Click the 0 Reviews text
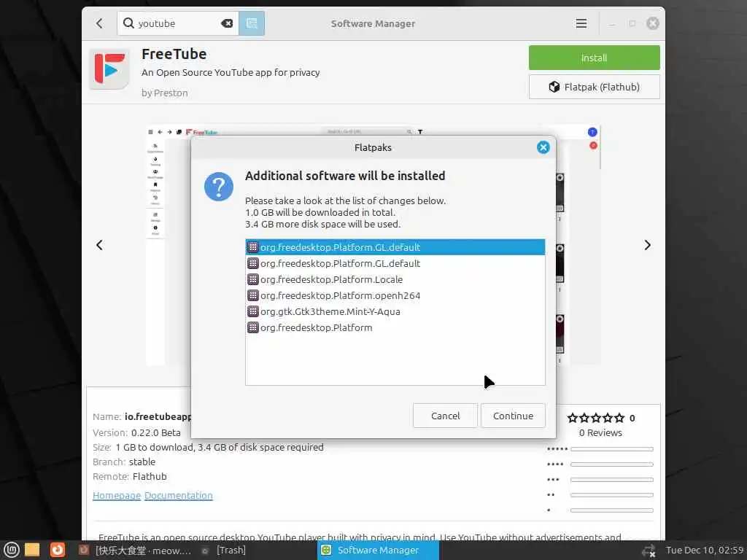Viewport: 747px width, 560px height. (600, 433)
